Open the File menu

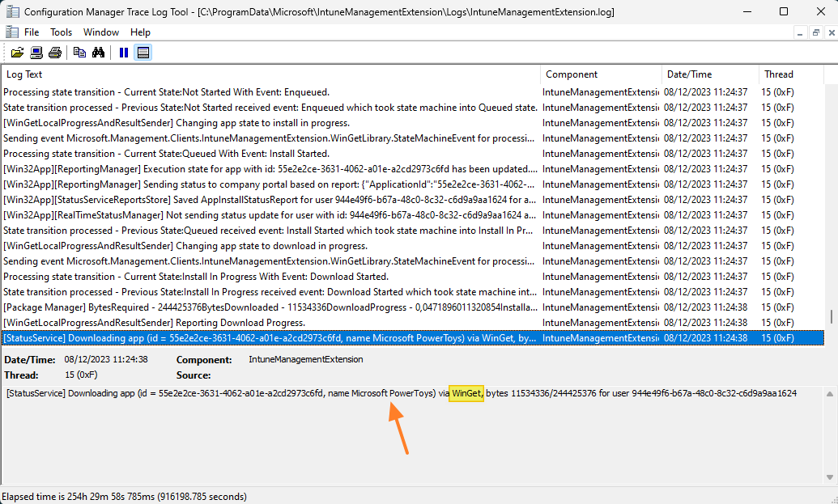tap(32, 32)
